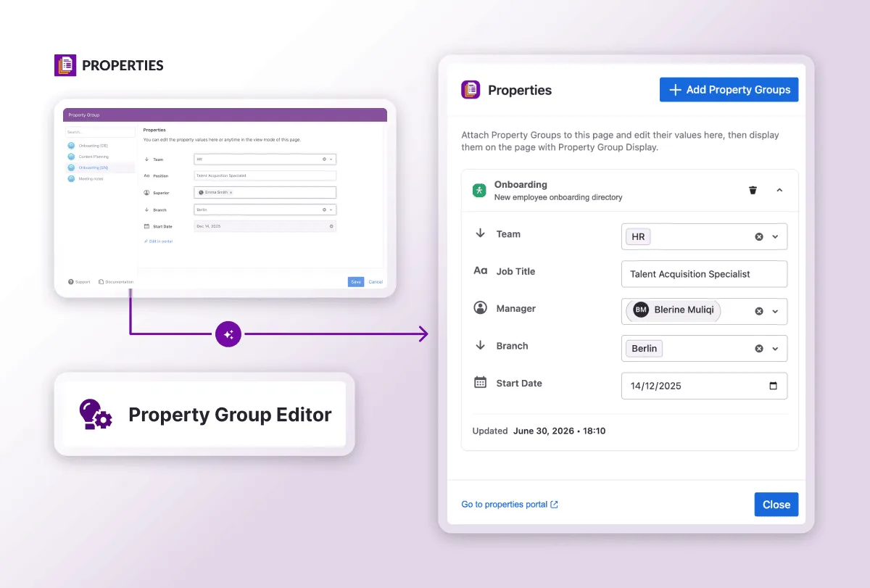Screen dimensions: 870x588
Task: Clear the Berlin value in the Branch field
Action: pyautogui.click(x=759, y=349)
